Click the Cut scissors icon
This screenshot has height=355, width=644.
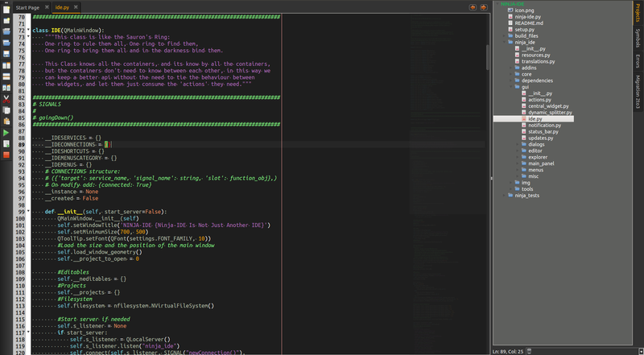pos(6,98)
